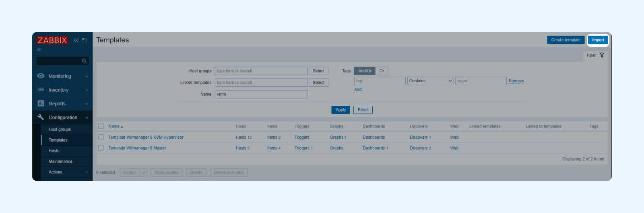Expand the Reports menu chevron
Viewport: 644px width, 213px height.
tap(87, 104)
